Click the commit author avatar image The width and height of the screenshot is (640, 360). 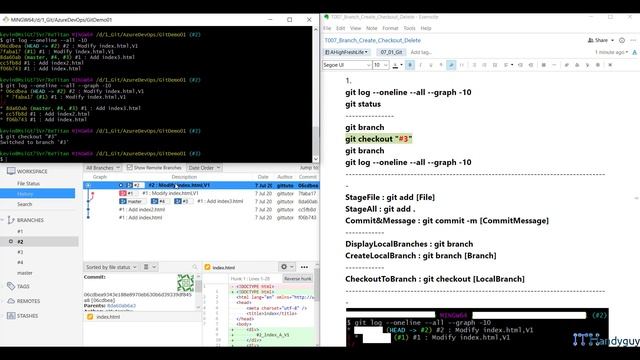coord(185,282)
